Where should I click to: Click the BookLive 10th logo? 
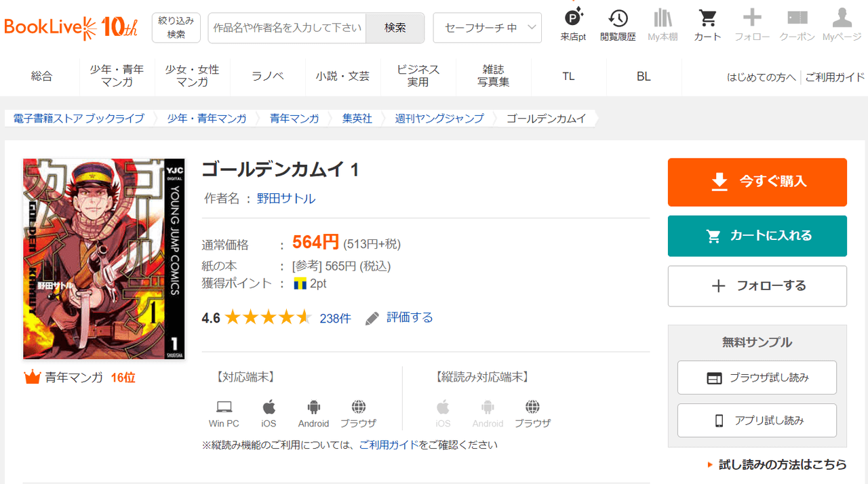tap(71, 28)
